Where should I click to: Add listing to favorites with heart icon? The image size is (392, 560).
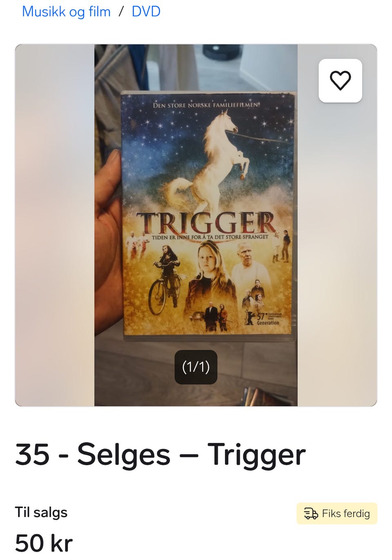[x=340, y=81]
